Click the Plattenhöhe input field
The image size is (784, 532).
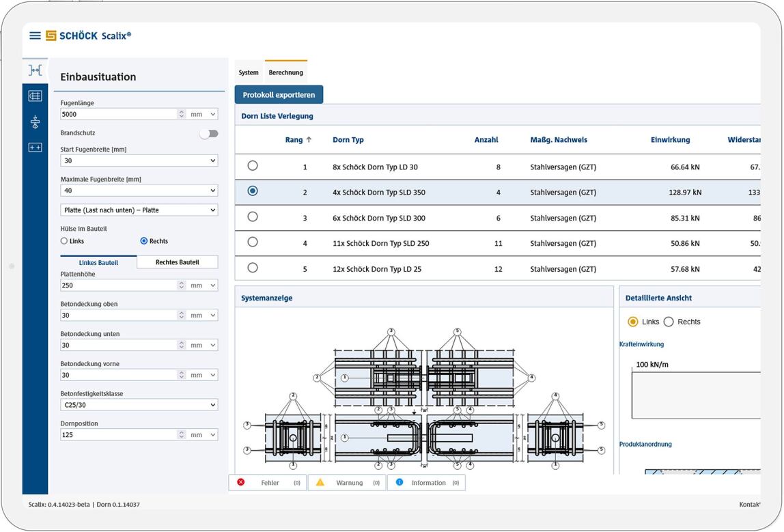click(119, 285)
